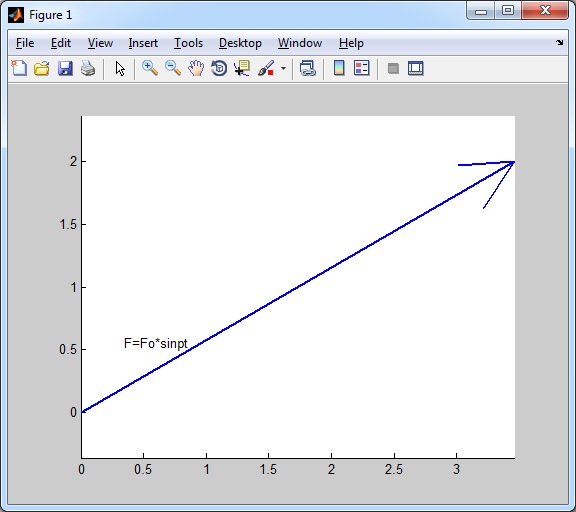Click the Link Plot icon

click(307, 68)
